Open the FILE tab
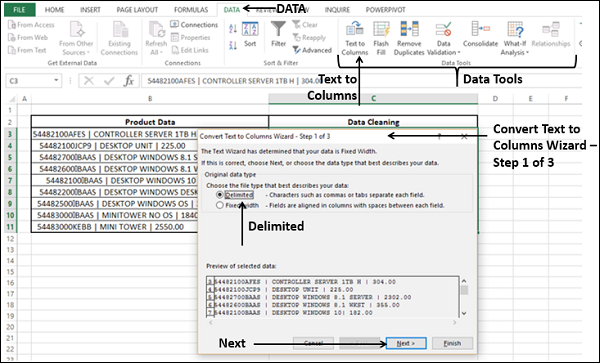This screenshot has width=600, height=363. [x=19, y=10]
